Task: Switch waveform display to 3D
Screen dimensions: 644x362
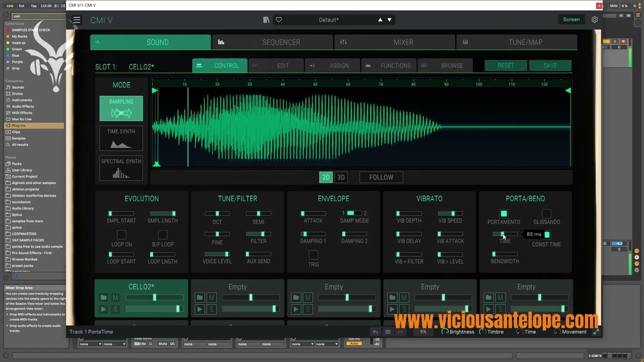Action: click(x=341, y=177)
